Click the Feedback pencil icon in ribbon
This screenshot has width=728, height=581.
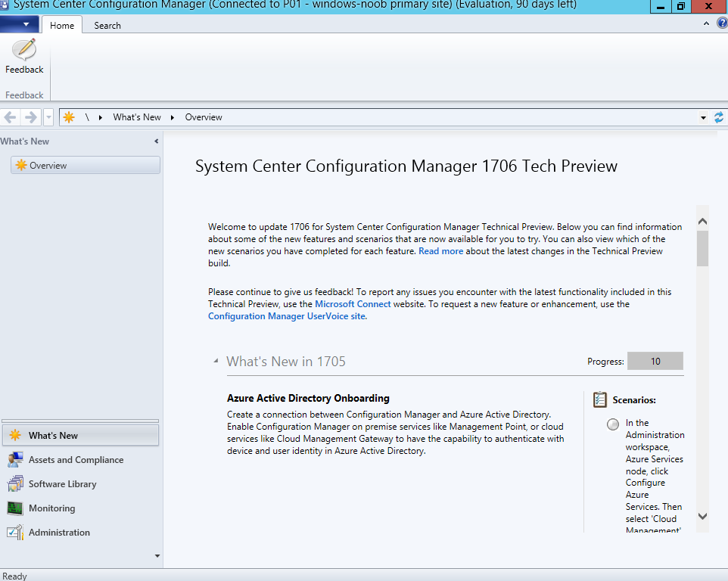tap(24, 50)
